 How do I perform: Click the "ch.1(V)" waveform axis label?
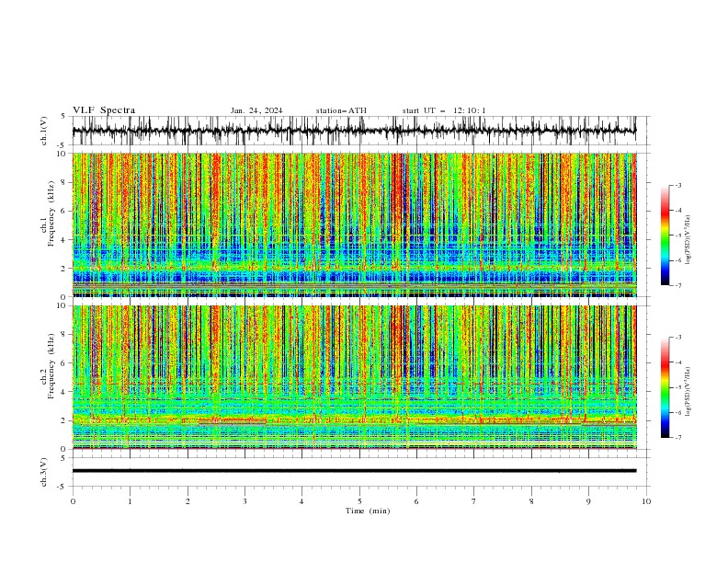(x=44, y=131)
